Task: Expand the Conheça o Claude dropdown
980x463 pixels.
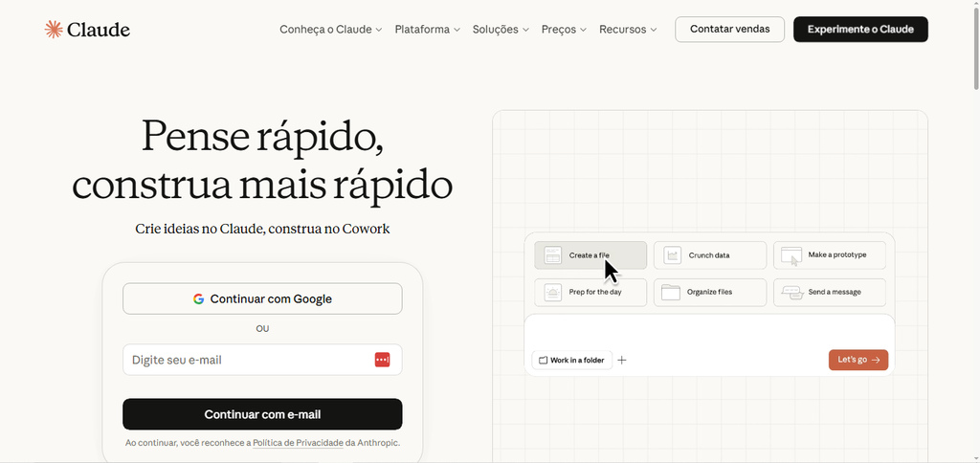Action: click(330, 30)
